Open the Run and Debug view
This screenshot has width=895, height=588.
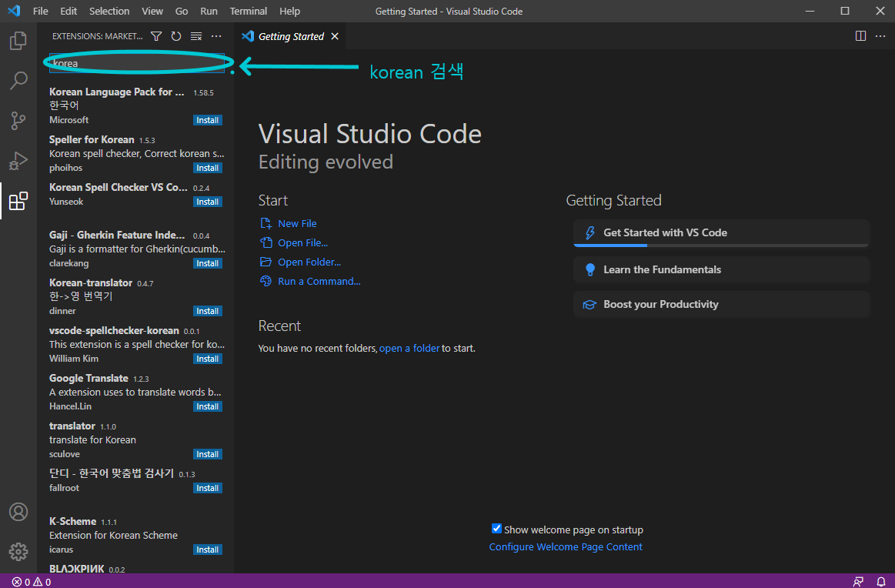pyautogui.click(x=18, y=161)
